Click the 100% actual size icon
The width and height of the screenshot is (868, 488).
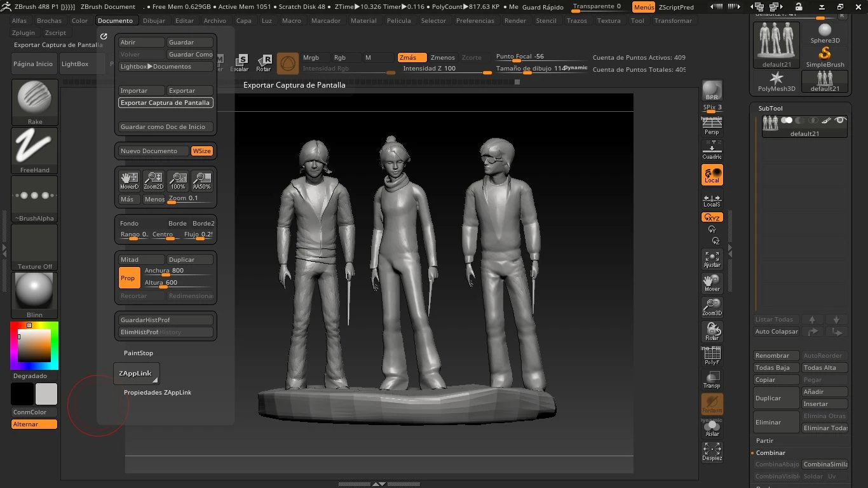click(178, 180)
